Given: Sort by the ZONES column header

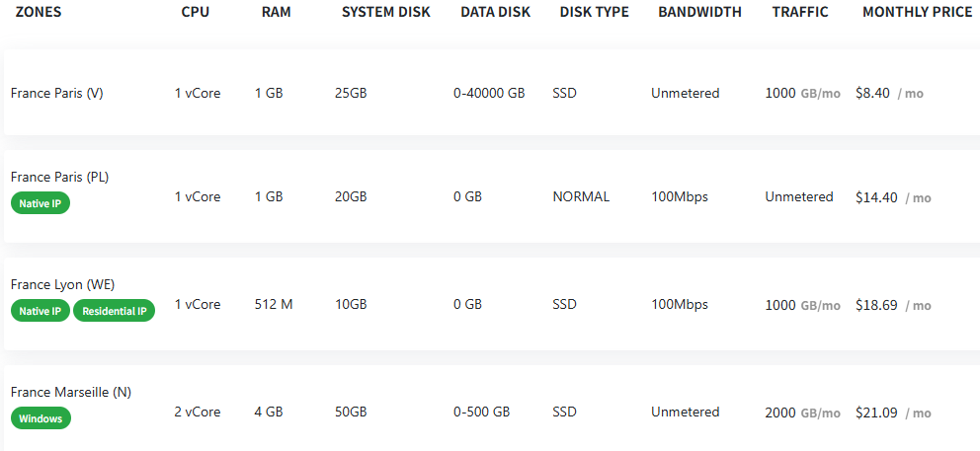Looking at the screenshot, I should [x=39, y=12].
